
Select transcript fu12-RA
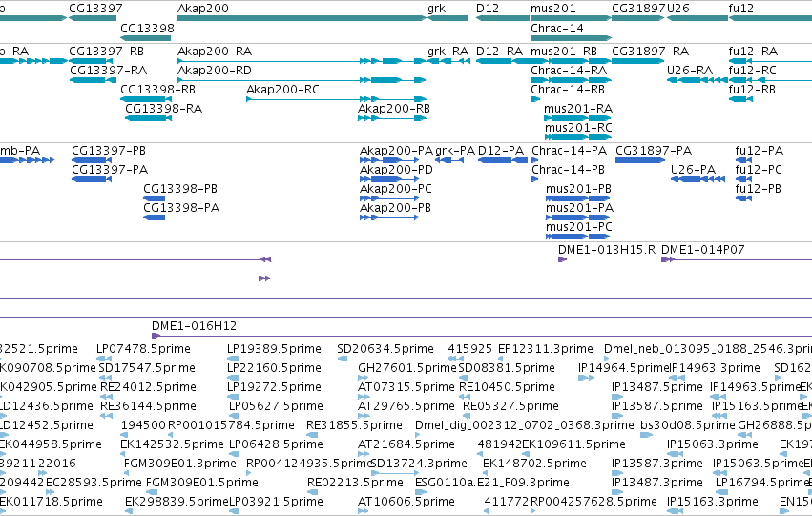tap(770, 61)
